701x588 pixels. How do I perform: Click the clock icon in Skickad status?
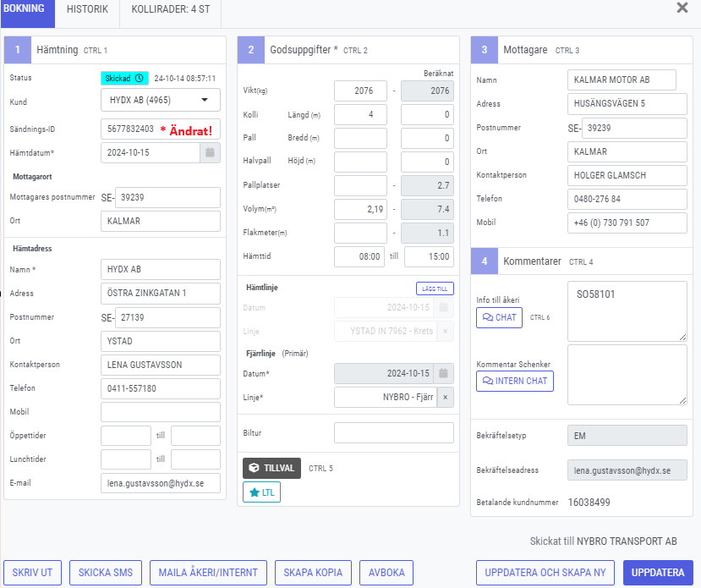(x=139, y=78)
